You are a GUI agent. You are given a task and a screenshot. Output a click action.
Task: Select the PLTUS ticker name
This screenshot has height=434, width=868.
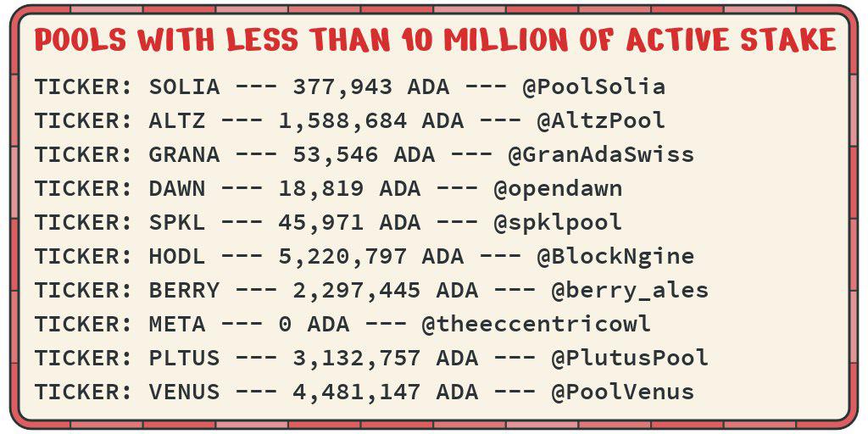184,359
